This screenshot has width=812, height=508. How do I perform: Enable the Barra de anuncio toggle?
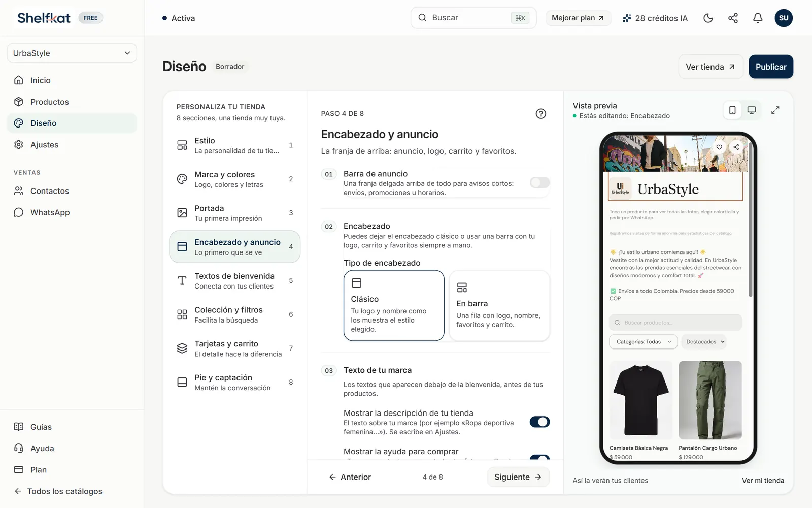pos(539,182)
